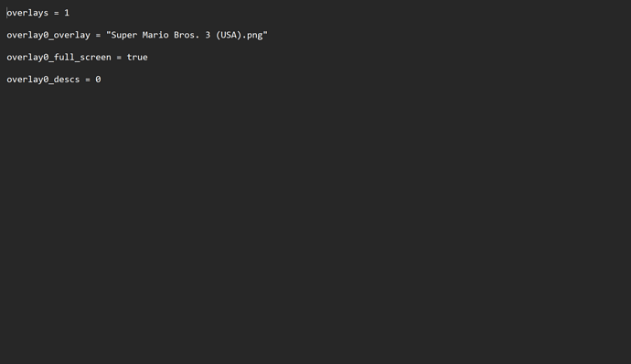Place cursor in the overlay0_descs key

pos(43,80)
